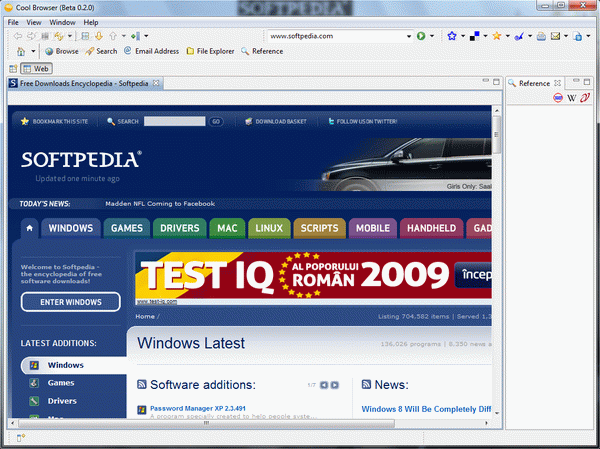Screen dimensions: 600x449
Task: Click the Email Address toolbar button
Action: [x=152, y=51]
